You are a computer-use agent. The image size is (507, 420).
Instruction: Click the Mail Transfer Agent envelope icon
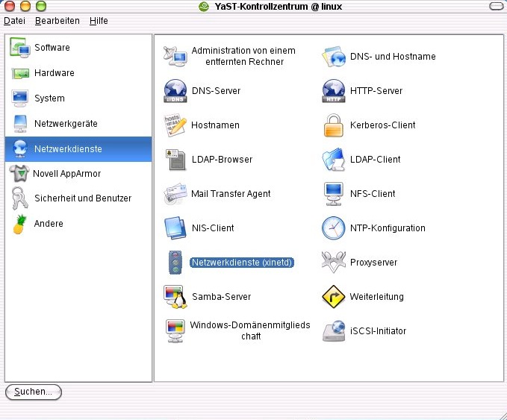[x=175, y=194]
